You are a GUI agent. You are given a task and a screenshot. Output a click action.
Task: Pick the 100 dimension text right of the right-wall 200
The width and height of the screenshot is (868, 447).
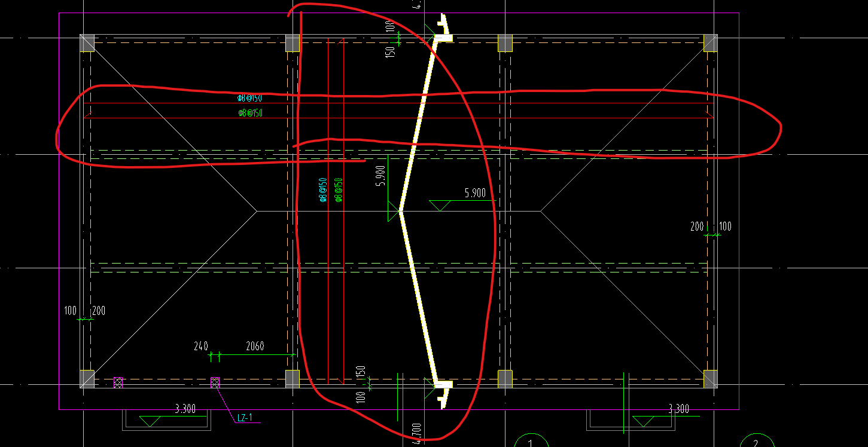725,226
